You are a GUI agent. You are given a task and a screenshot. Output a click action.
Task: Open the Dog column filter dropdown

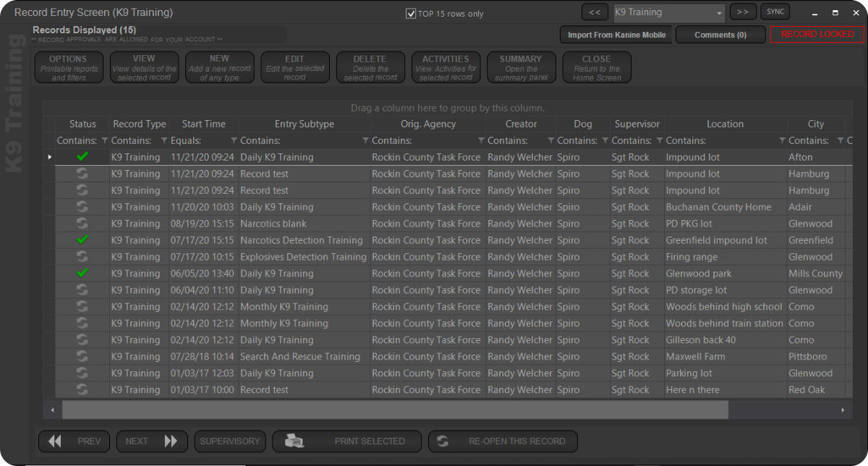604,140
